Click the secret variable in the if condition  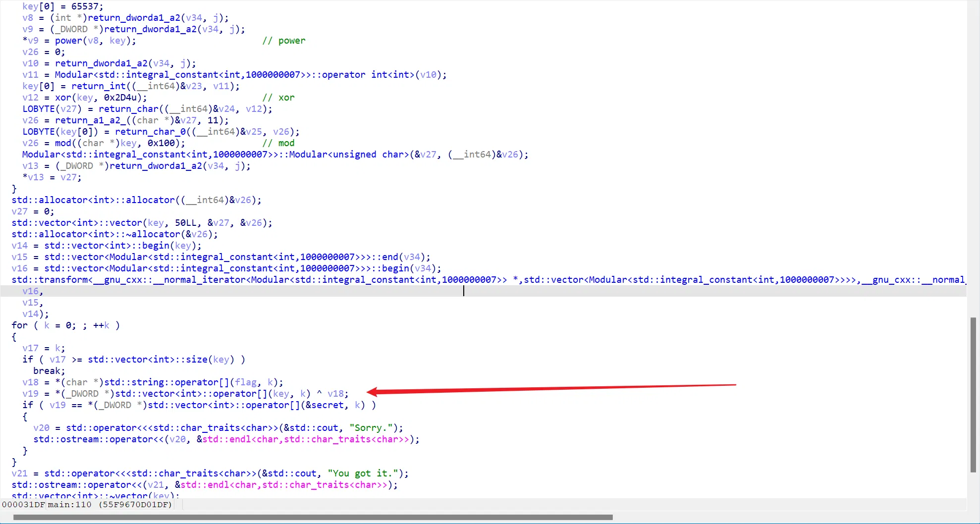[327, 405]
